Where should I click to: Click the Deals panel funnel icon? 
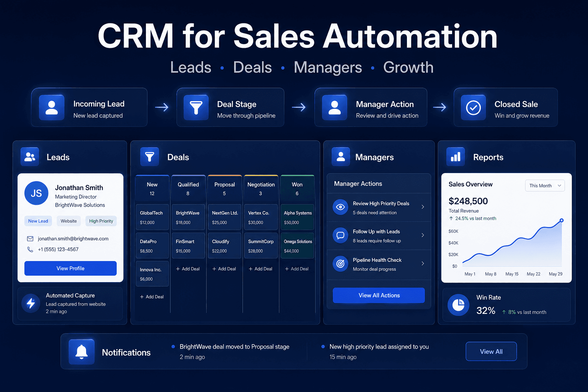[x=150, y=157]
